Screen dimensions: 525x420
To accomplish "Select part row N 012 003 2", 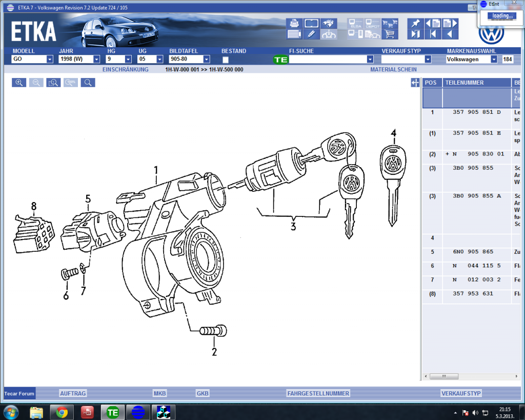I will click(x=472, y=283).
